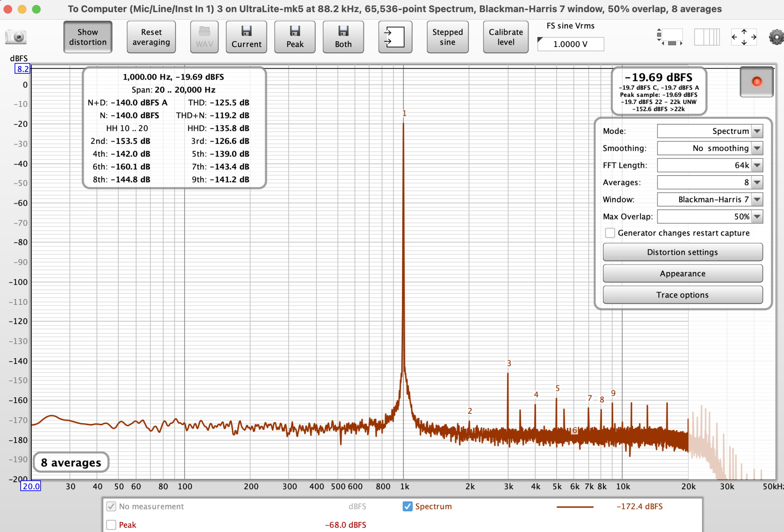
Task: Open the Max Overlap dropdown
Action: point(710,216)
